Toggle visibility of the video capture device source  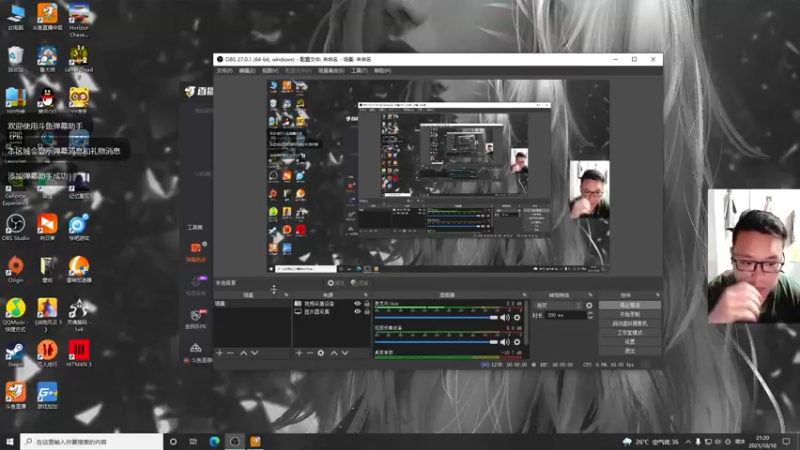point(357,304)
